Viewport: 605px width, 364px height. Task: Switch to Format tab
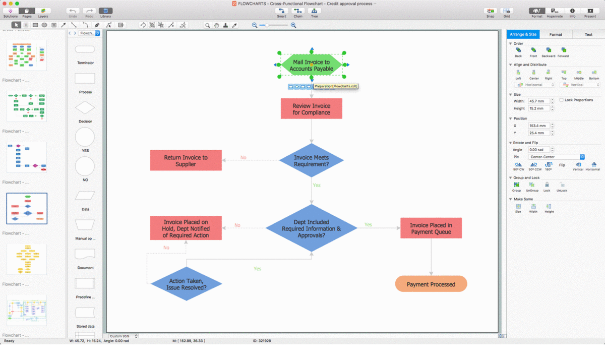(x=556, y=34)
